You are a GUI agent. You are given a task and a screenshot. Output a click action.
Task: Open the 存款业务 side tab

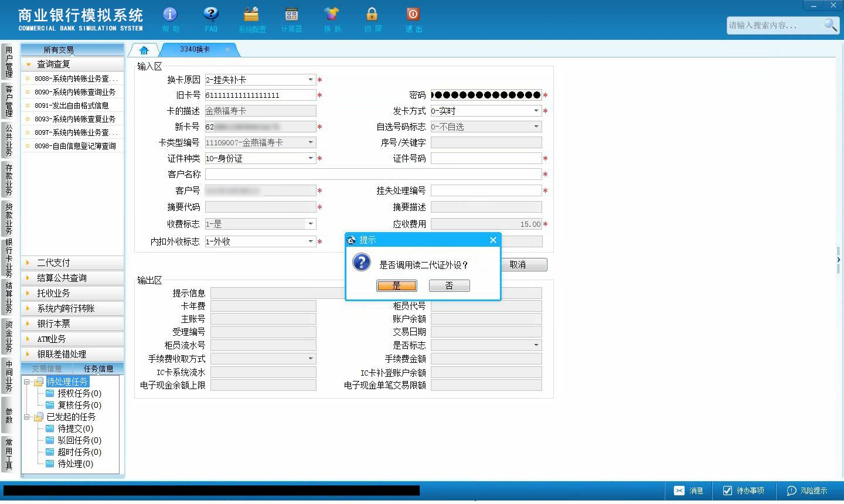(9, 179)
